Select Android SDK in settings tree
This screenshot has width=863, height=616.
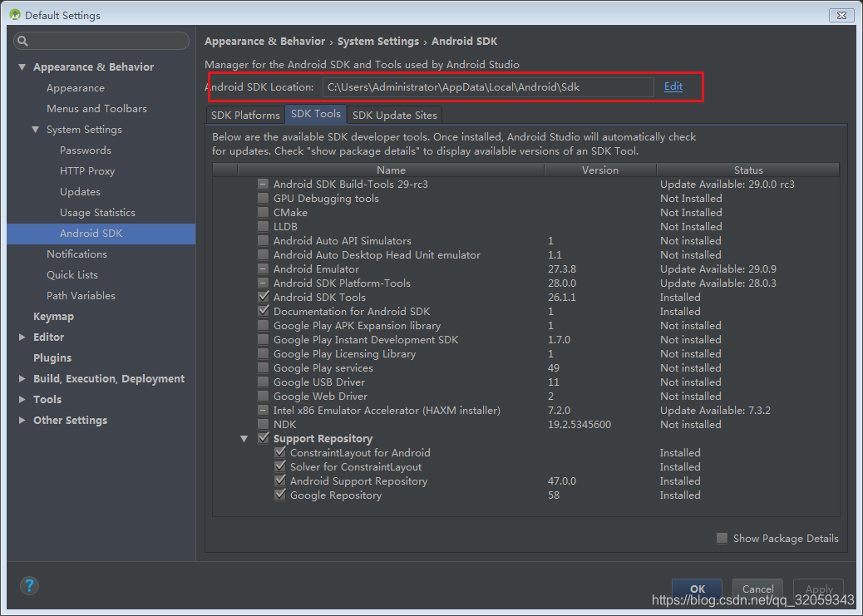click(101, 234)
